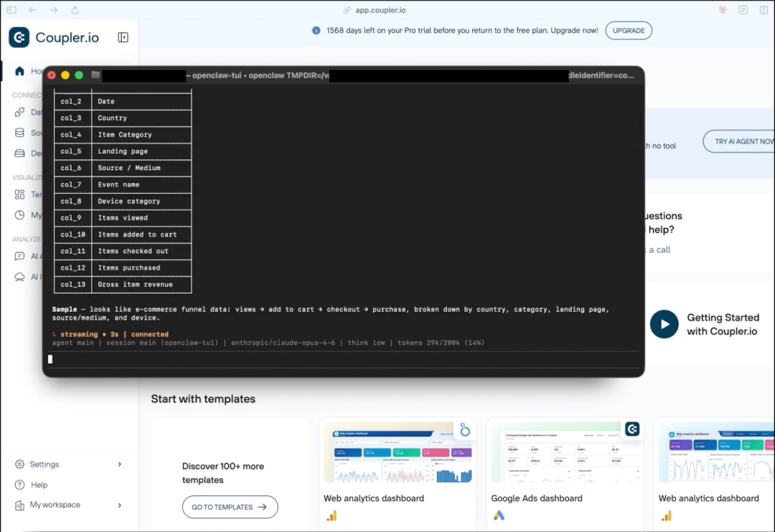Viewport: 775px width, 532px height.
Task: Click the Coupler.io logo icon
Action: tap(19, 37)
